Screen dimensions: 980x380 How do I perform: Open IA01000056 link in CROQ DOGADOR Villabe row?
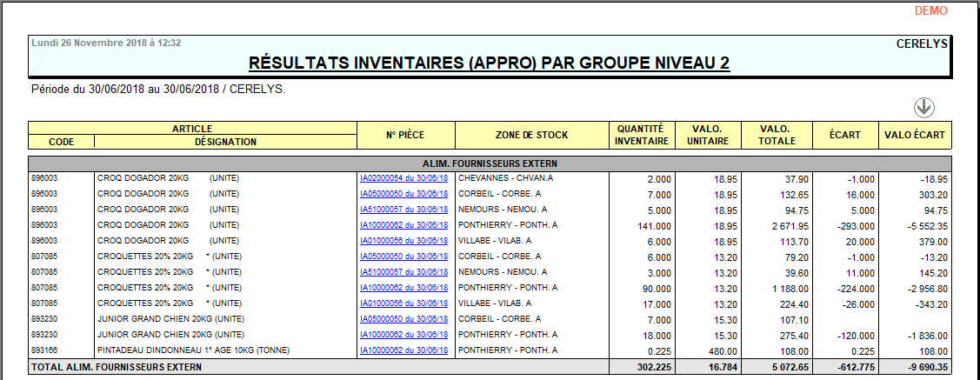(x=403, y=241)
